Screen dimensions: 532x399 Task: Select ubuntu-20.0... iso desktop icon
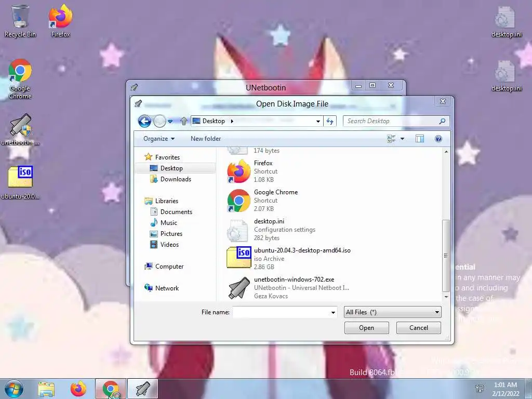(x=20, y=182)
